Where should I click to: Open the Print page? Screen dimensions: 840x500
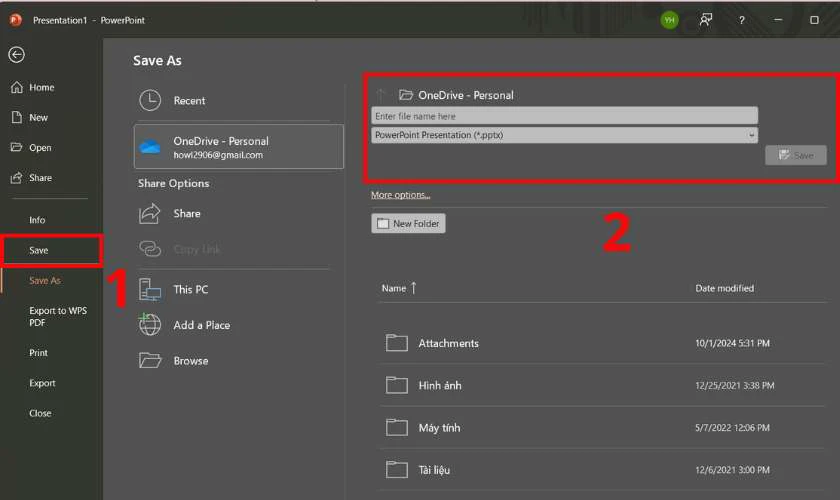point(39,353)
